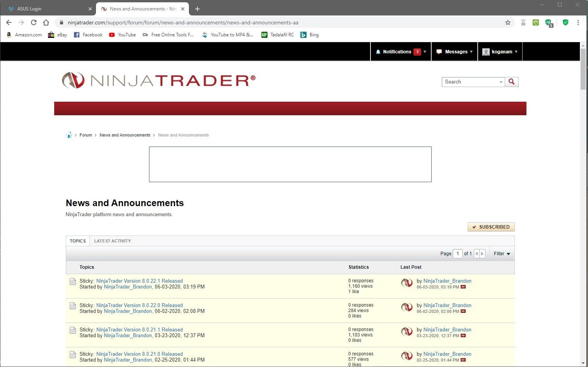Viewport: 588px width, 367px height.
Task: Click the browser forward arrow
Action: pyautogui.click(x=21, y=22)
